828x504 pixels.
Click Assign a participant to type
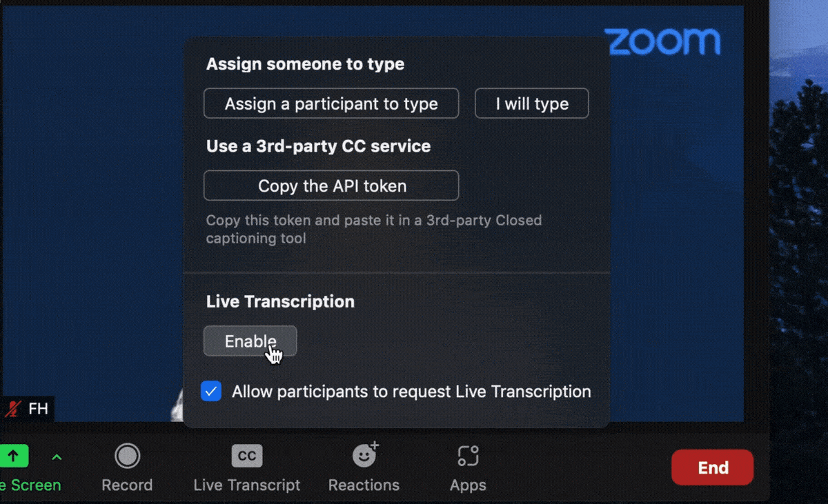click(331, 103)
